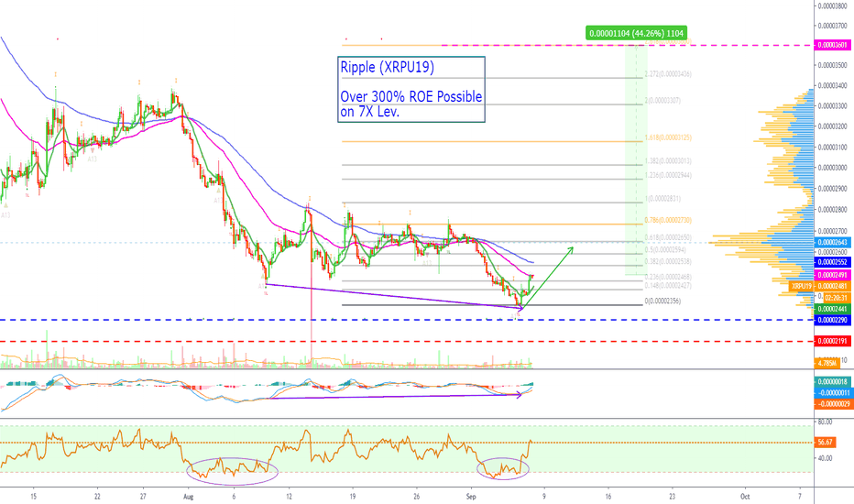Click the 0.00003400 price scale label
The height and width of the screenshot is (504, 854).
[833, 85]
